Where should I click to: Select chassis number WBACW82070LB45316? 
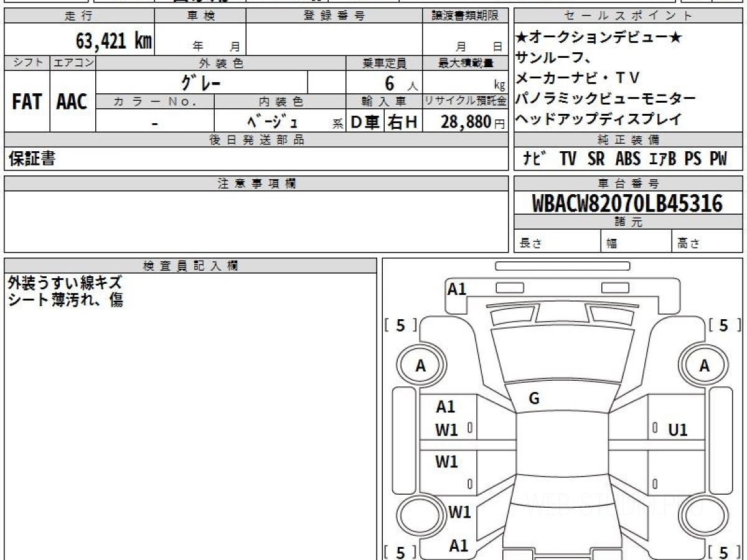627,203
